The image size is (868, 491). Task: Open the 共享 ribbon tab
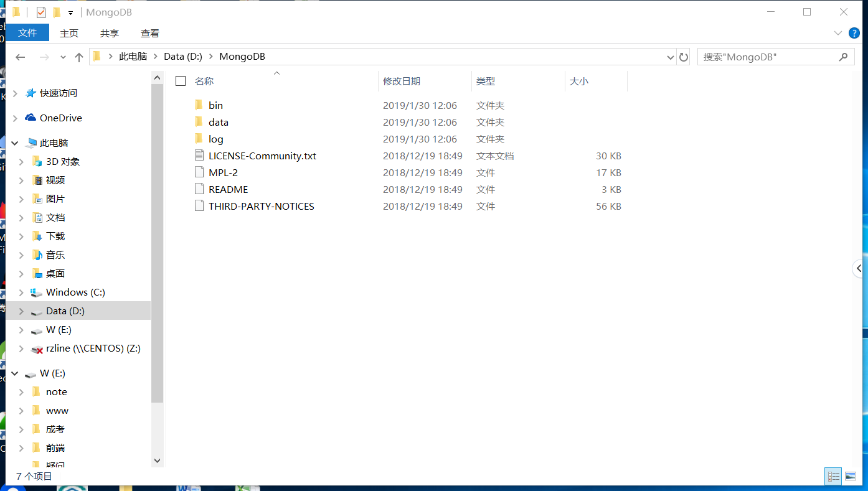tap(110, 33)
